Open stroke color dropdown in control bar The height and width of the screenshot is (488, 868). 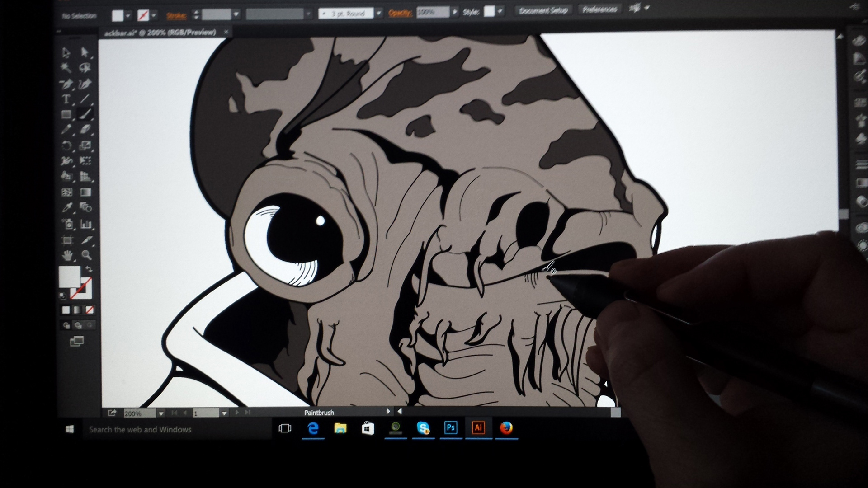154,16
